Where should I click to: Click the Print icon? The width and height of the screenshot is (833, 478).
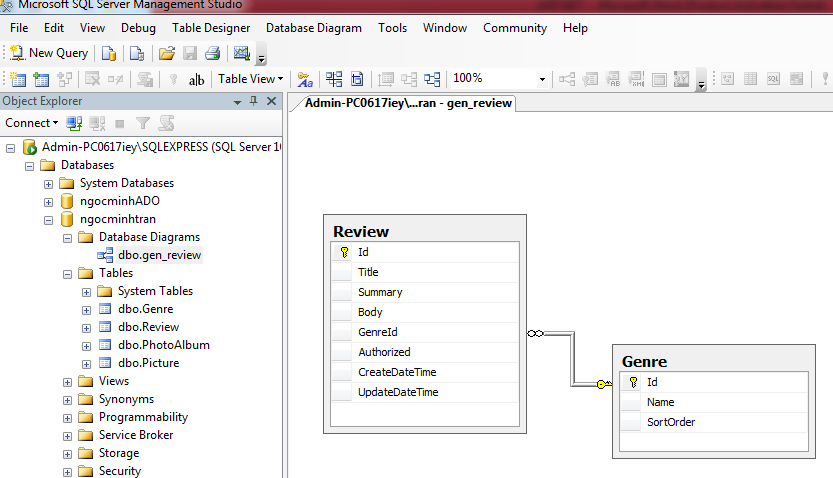pos(212,53)
